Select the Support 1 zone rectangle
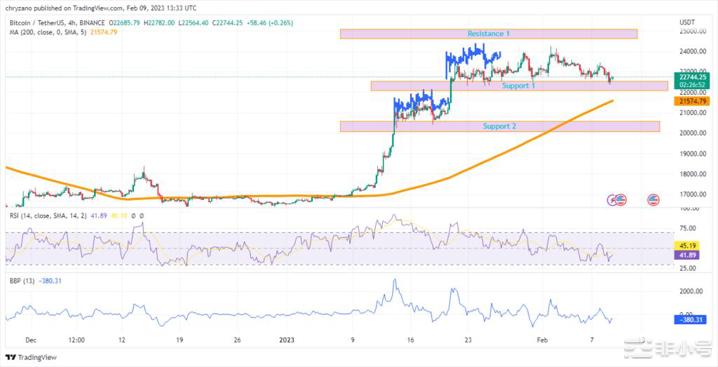This screenshot has width=718, height=367. pyautogui.click(x=519, y=86)
